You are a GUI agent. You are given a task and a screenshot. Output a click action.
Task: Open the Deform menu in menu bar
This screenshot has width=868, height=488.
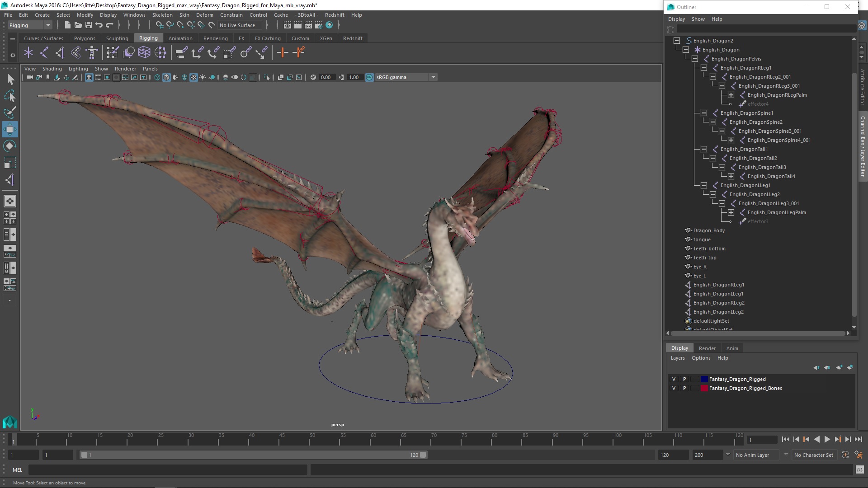pyautogui.click(x=204, y=15)
